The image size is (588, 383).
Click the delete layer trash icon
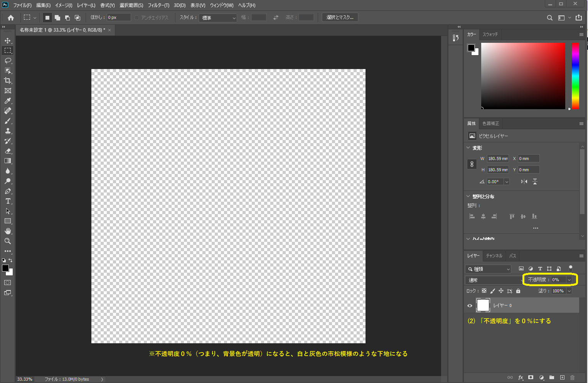(x=572, y=377)
